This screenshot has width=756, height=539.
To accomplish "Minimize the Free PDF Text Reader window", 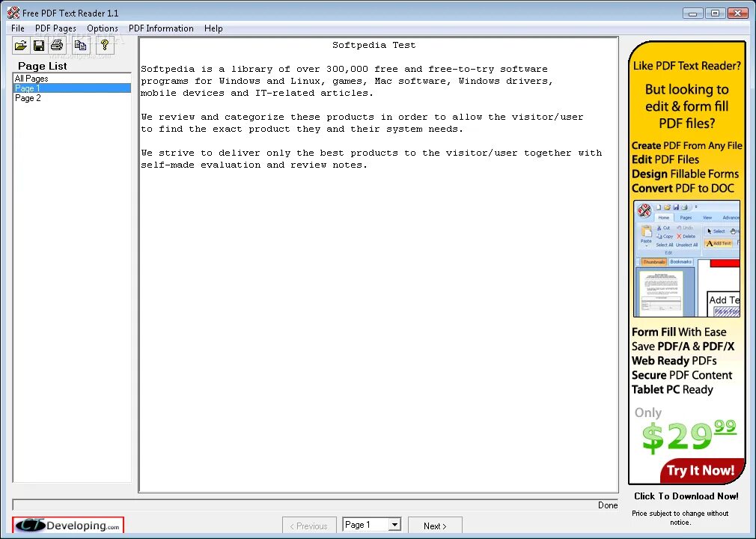I will point(693,13).
